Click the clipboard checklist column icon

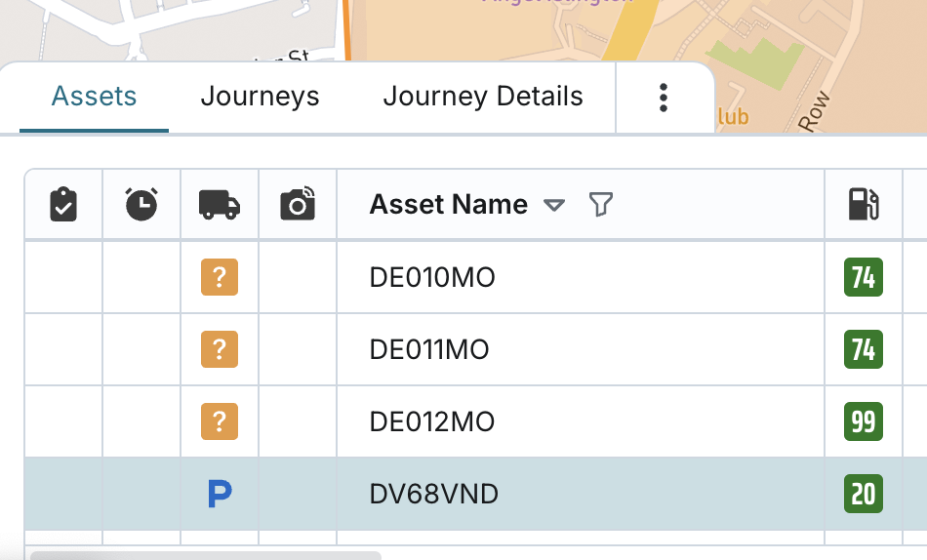pos(63,205)
